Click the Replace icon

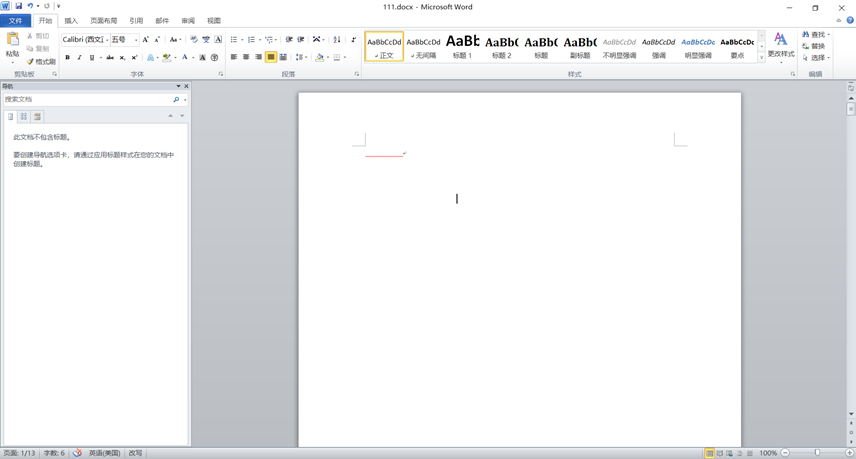[x=805, y=46]
